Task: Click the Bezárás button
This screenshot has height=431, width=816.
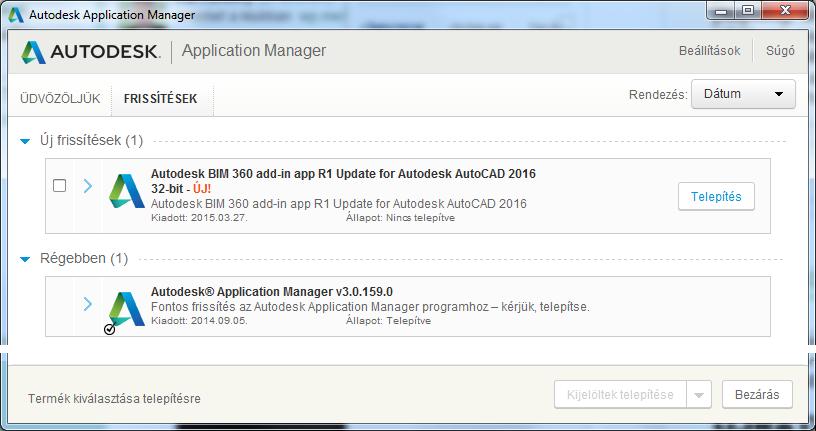Action: 757,395
